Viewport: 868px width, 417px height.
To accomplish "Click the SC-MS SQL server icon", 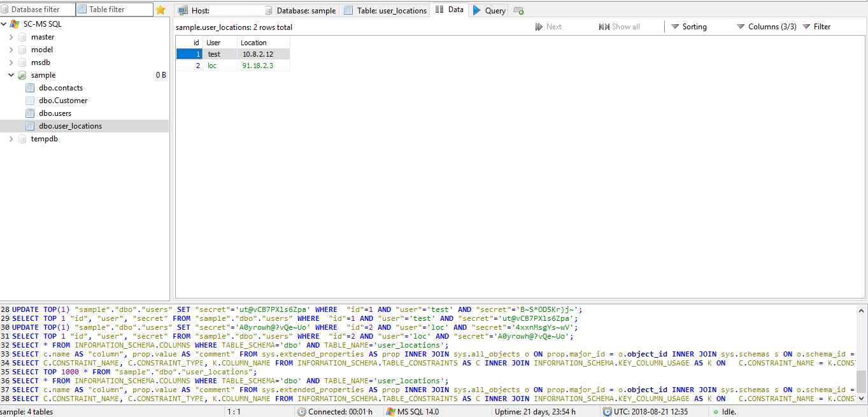I will 14,24.
